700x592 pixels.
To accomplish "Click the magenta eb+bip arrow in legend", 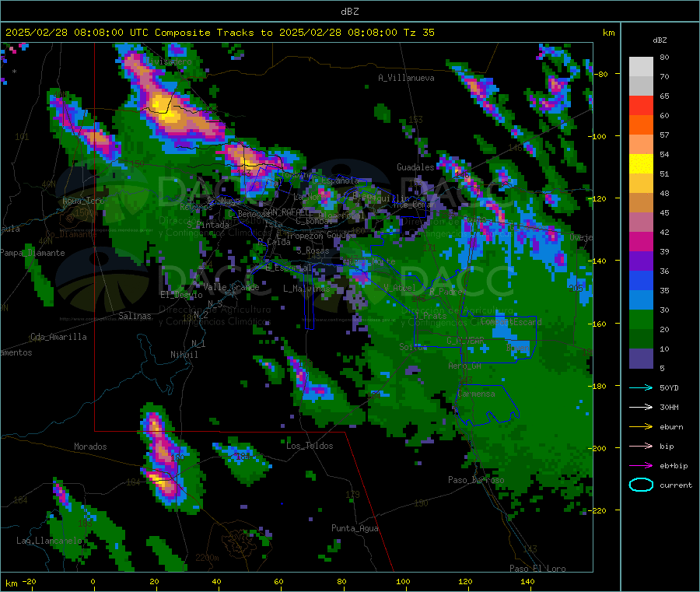I will [x=641, y=466].
